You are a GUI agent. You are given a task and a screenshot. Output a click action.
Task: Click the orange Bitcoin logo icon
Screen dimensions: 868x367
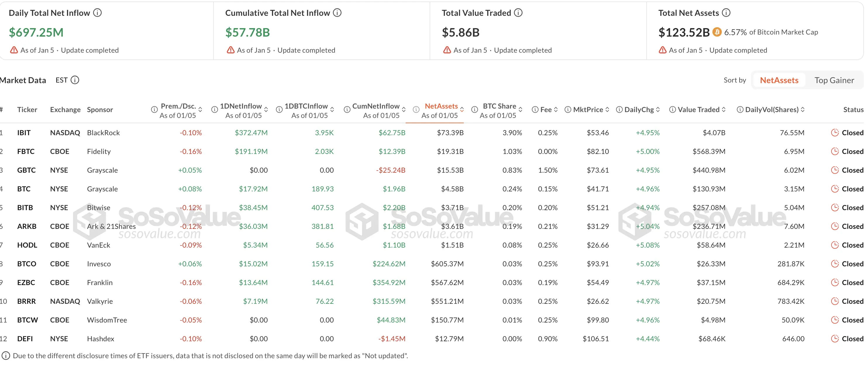pyautogui.click(x=717, y=32)
